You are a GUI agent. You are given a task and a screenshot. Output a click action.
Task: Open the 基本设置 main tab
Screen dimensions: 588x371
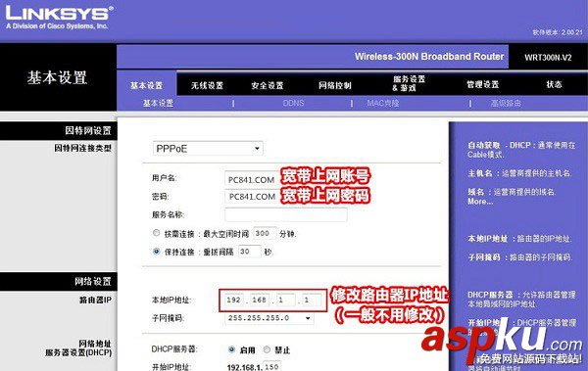(147, 85)
